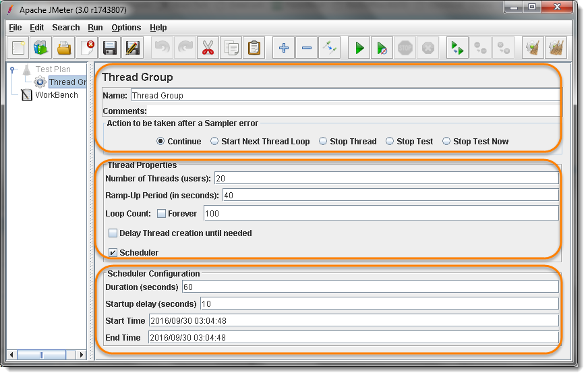The width and height of the screenshot is (588, 377).
Task: Click the tree scrollbar left arrow
Action: (12, 355)
